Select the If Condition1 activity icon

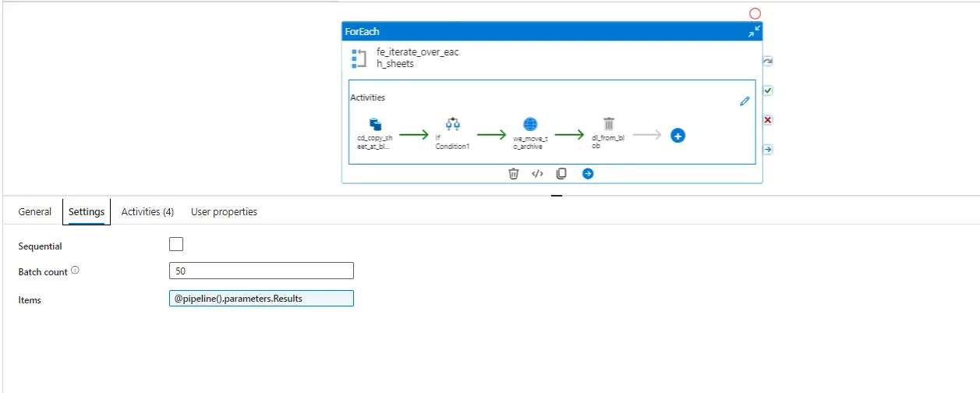(453, 124)
